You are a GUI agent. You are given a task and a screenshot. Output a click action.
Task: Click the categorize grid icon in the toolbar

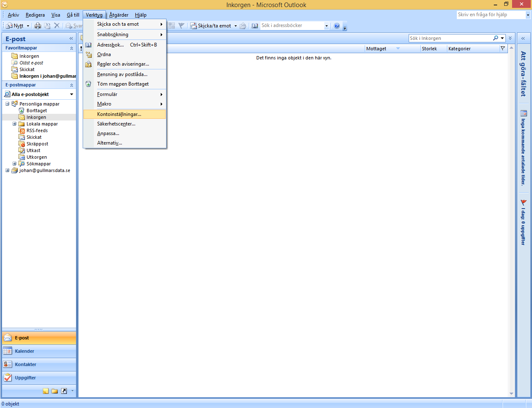(172, 26)
